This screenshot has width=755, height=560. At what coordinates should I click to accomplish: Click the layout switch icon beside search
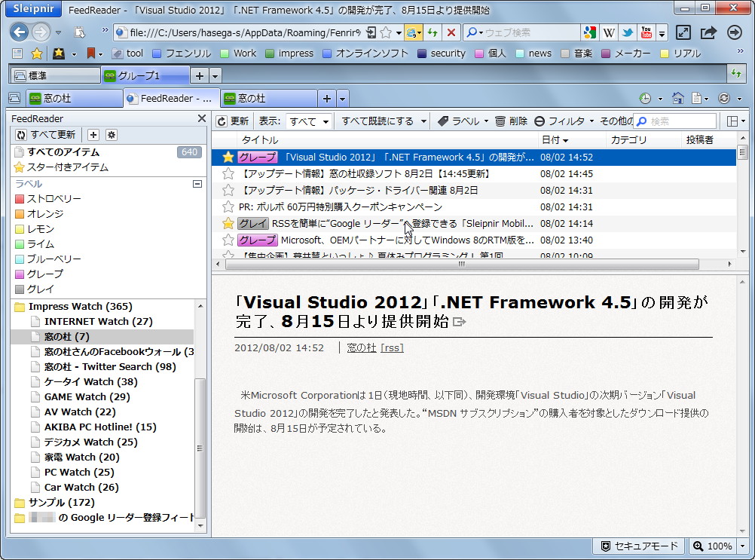point(732,121)
